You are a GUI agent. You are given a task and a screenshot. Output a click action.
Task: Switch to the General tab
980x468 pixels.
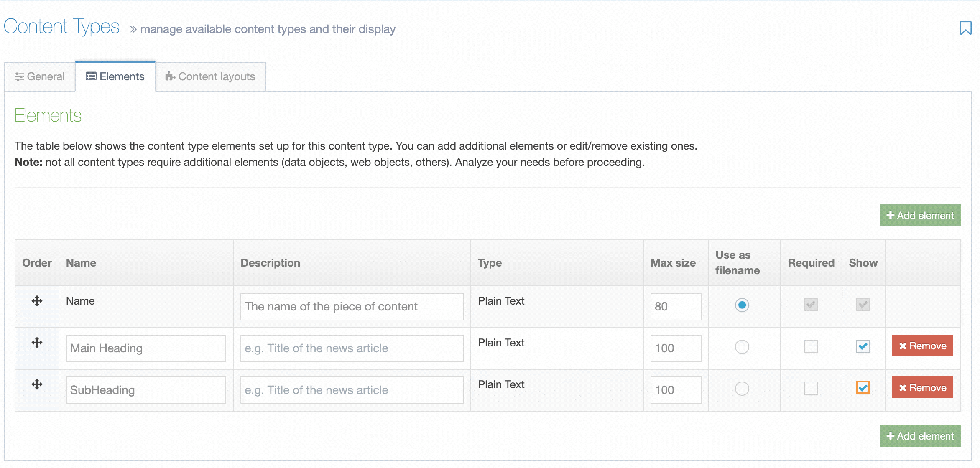click(39, 76)
